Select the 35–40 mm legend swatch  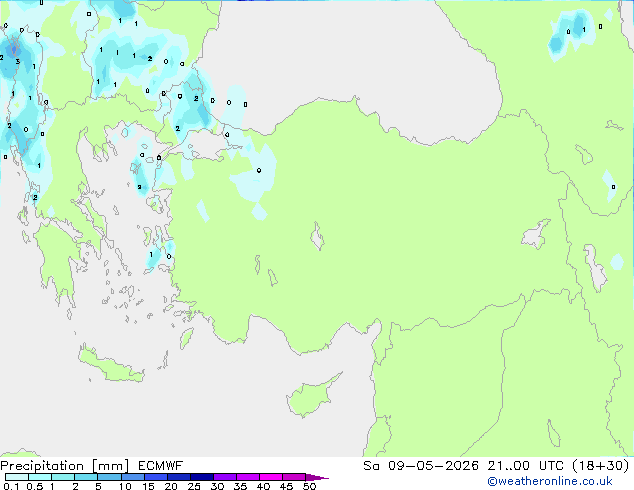[x=247, y=477]
